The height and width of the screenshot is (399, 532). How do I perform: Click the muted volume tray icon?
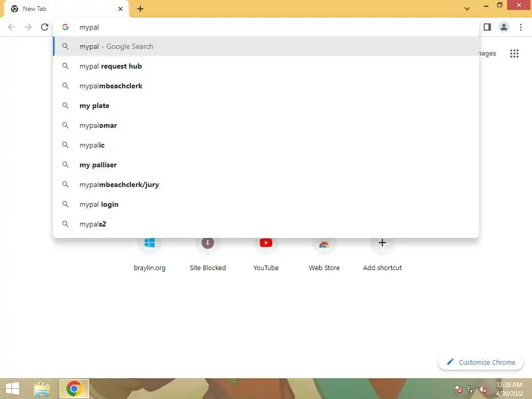pos(483,389)
